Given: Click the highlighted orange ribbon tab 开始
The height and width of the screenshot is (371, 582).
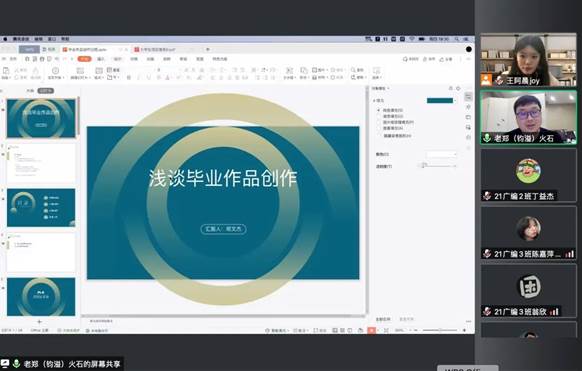Looking at the screenshot, I should [84, 59].
